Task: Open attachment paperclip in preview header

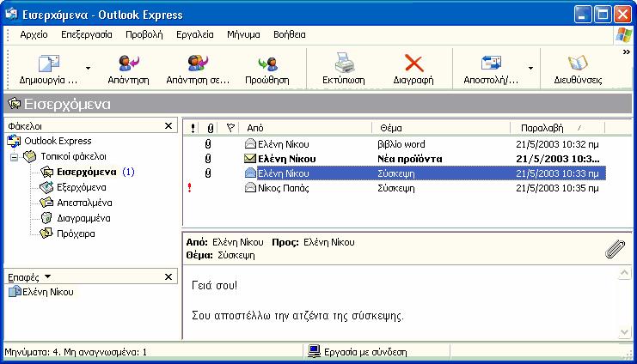Action: (615, 249)
